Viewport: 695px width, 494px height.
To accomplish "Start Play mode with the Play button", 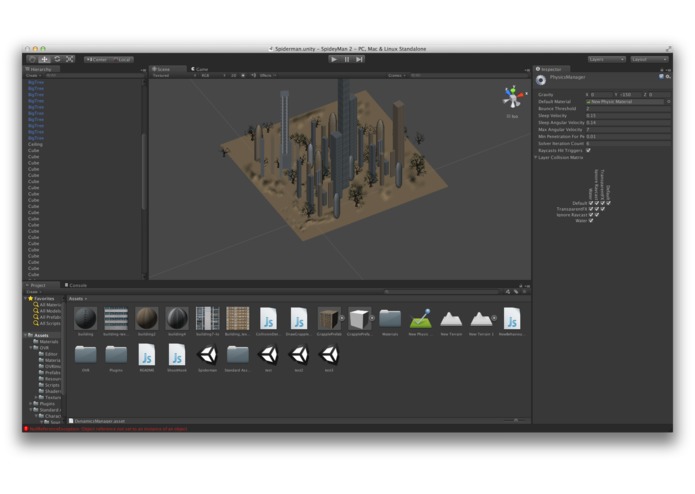I will 334,59.
